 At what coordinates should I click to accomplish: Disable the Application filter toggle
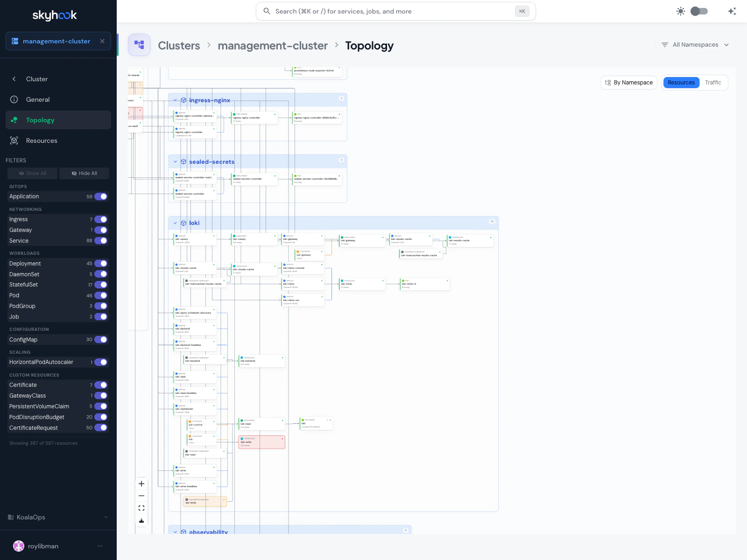pyautogui.click(x=100, y=196)
